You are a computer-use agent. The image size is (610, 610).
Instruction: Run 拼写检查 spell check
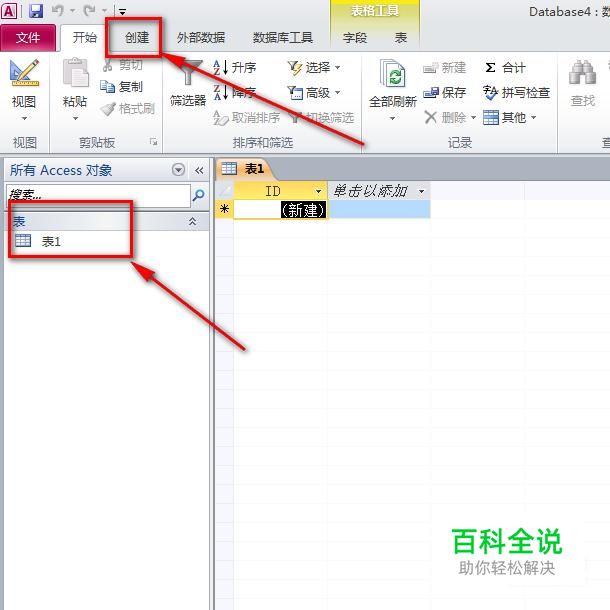coord(516,93)
